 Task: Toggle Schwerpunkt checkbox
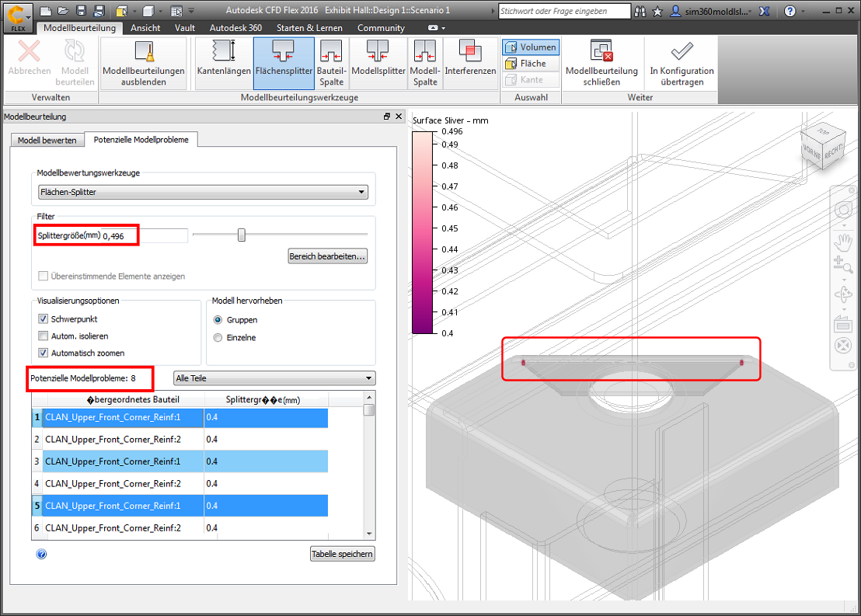(43, 319)
